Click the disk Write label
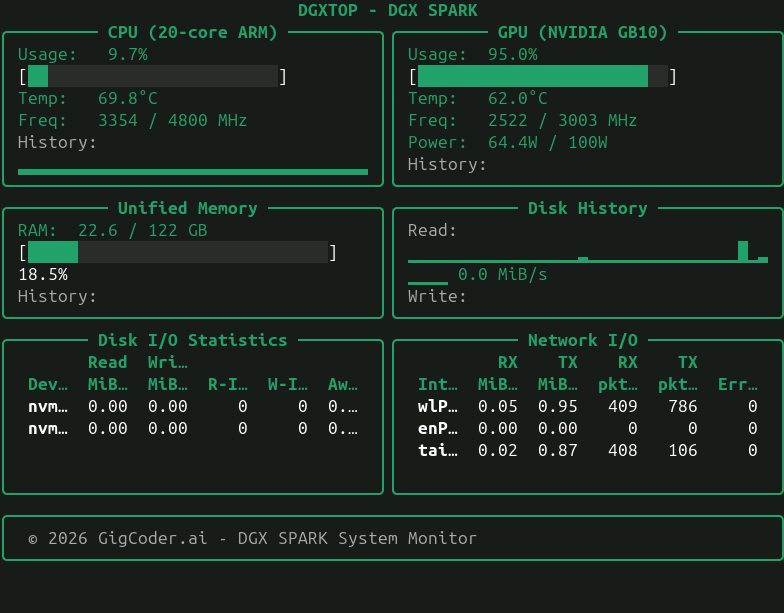The width and height of the screenshot is (784, 613). click(x=437, y=296)
